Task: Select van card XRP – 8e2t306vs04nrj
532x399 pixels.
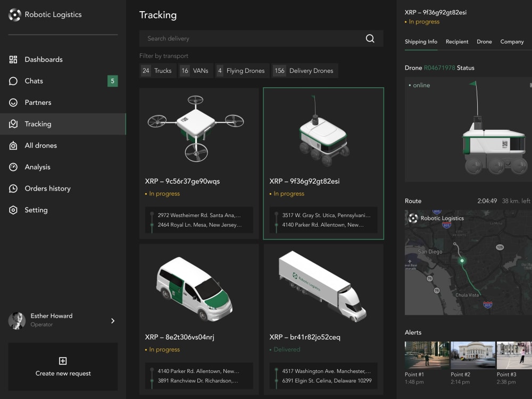Action: (x=199, y=319)
